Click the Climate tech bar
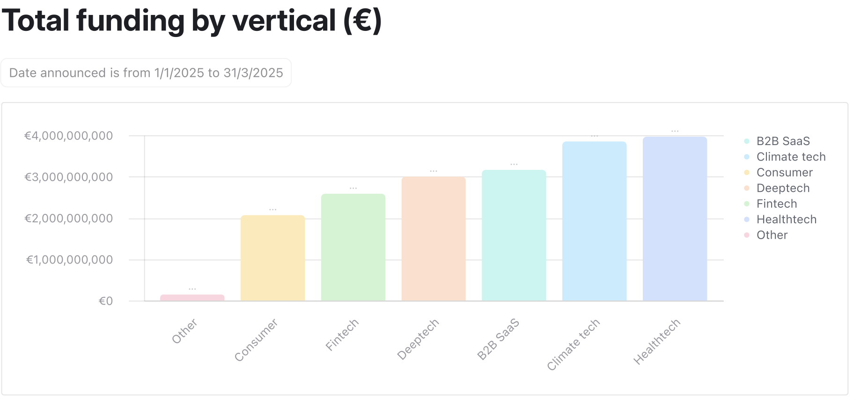The width and height of the screenshot is (868, 410). click(594, 221)
